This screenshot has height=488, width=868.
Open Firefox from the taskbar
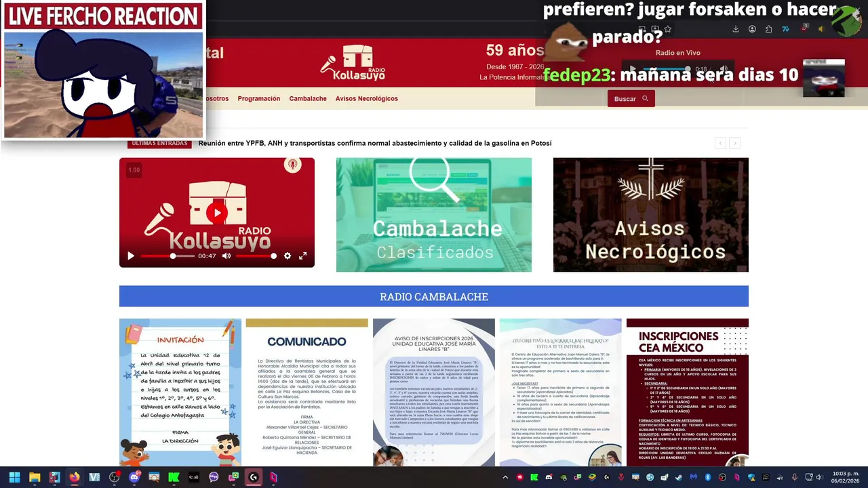click(75, 477)
